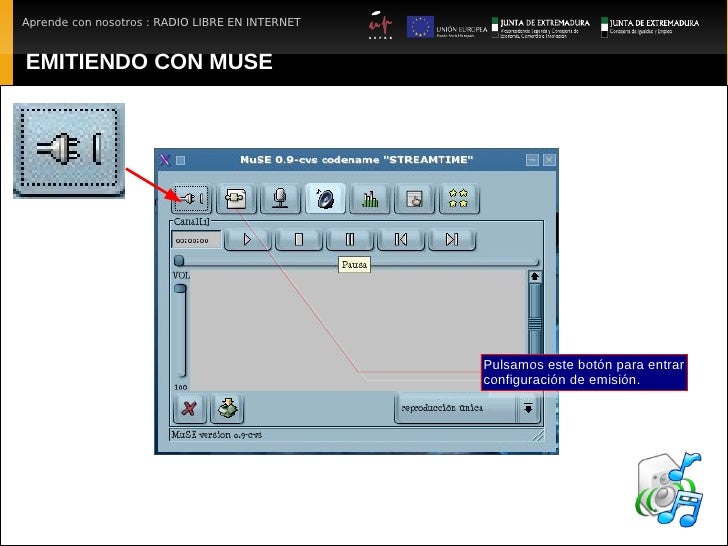The image size is (728, 546).
Task: Click the track position slider handle
Action: coord(179,261)
